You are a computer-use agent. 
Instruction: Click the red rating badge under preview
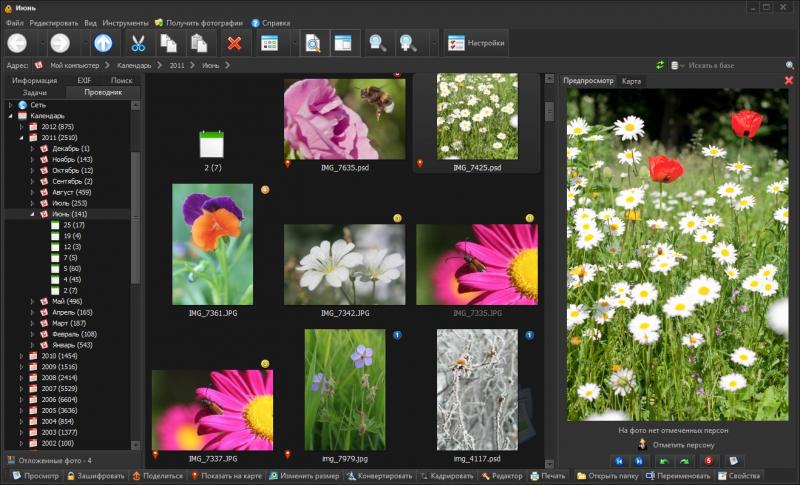(x=709, y=461)
